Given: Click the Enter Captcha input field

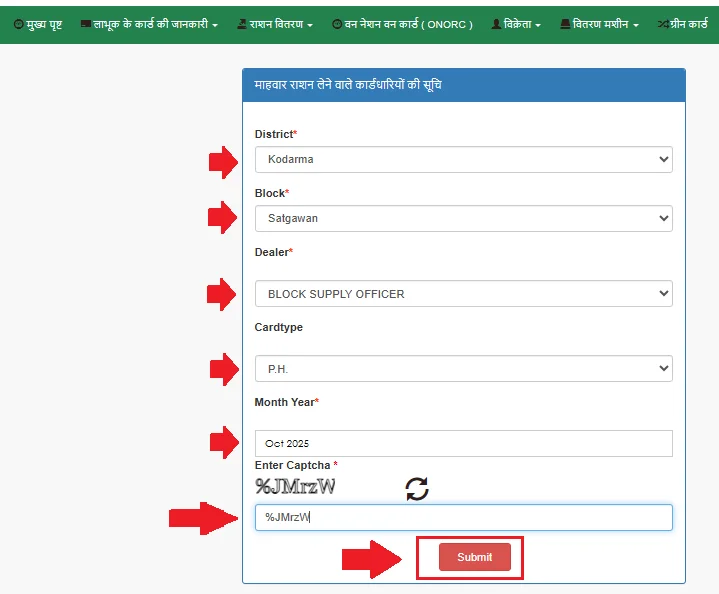Looking at the screenshot, I should [464, 517].
